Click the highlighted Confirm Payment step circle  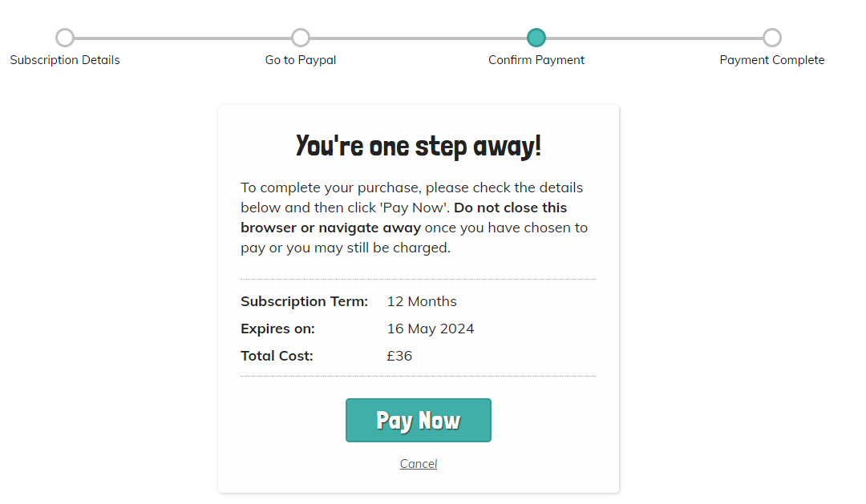[536, 38]
